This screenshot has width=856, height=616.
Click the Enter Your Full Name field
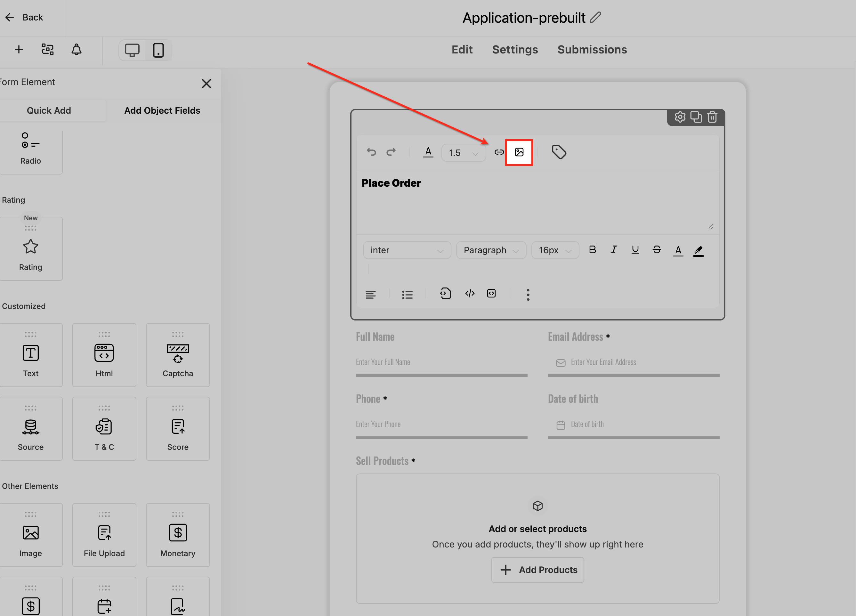(x=441, y=362)
